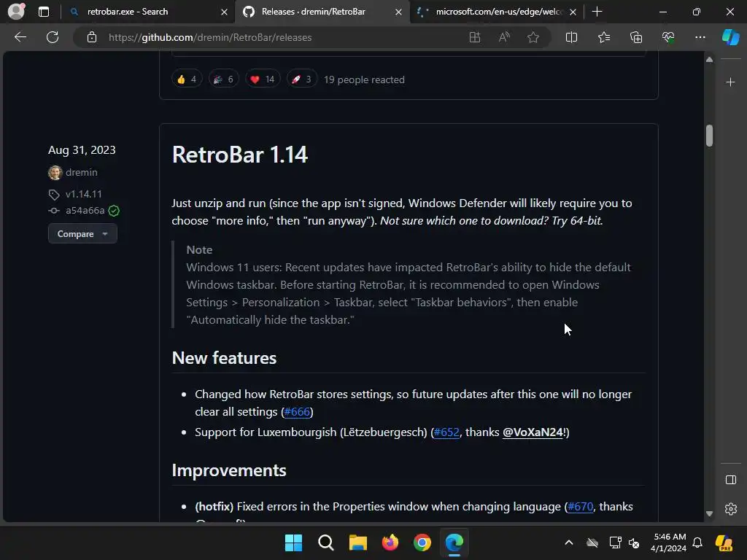The height and width of the screenshot is (560, 747).
Task: Open Collections in the Edge toolbar
Action: pyautogui.click(x=636, y=37)
